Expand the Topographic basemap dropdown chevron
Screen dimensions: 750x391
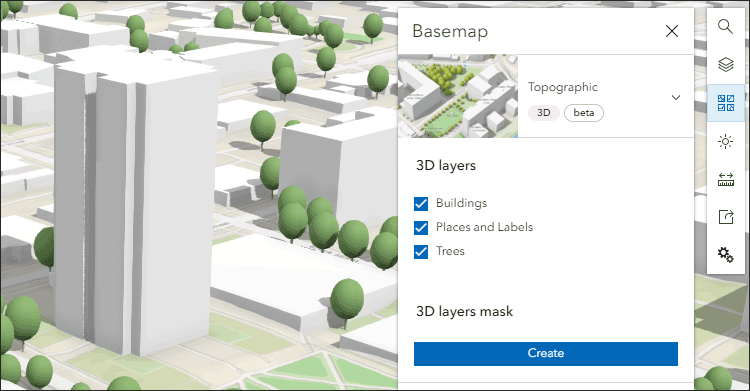coord(675,98)
